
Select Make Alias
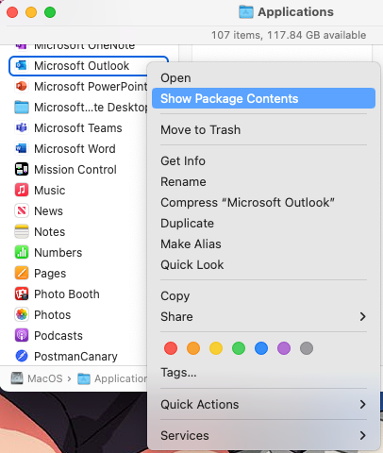pyautogui.click(x=263, y=244)
